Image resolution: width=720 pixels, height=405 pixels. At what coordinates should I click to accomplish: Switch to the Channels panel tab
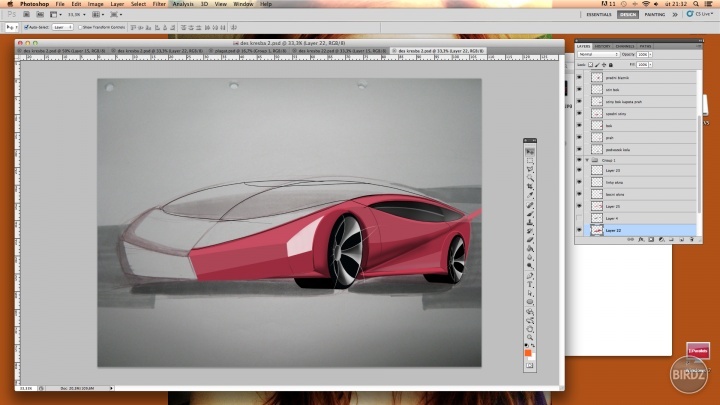(624, 46)
